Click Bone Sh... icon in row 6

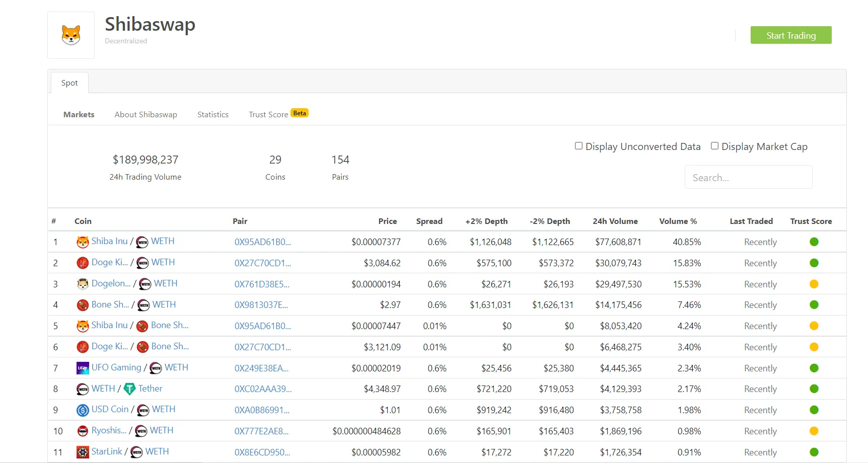(142, 347)
